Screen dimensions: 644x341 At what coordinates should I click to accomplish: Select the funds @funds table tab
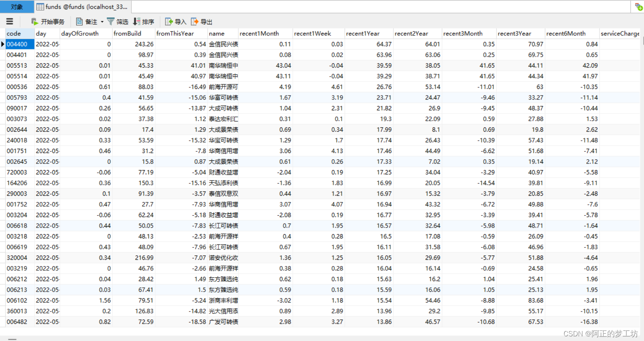pyautogui.click(x=82, y=7)
